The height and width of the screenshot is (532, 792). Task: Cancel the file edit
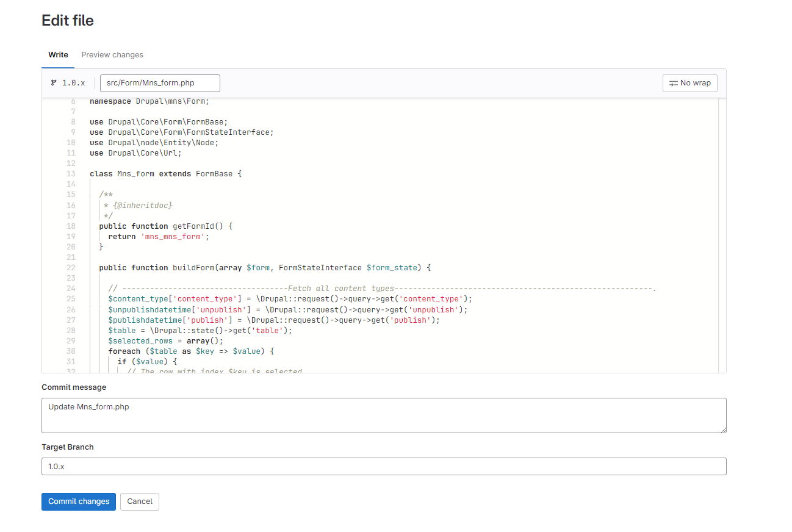[x=140, y=501]
